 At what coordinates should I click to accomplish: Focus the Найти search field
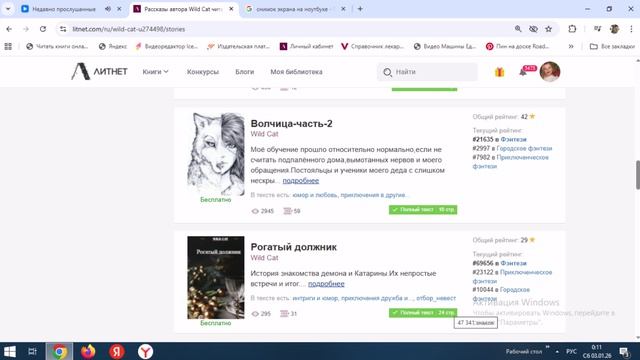tap(427, 72)
